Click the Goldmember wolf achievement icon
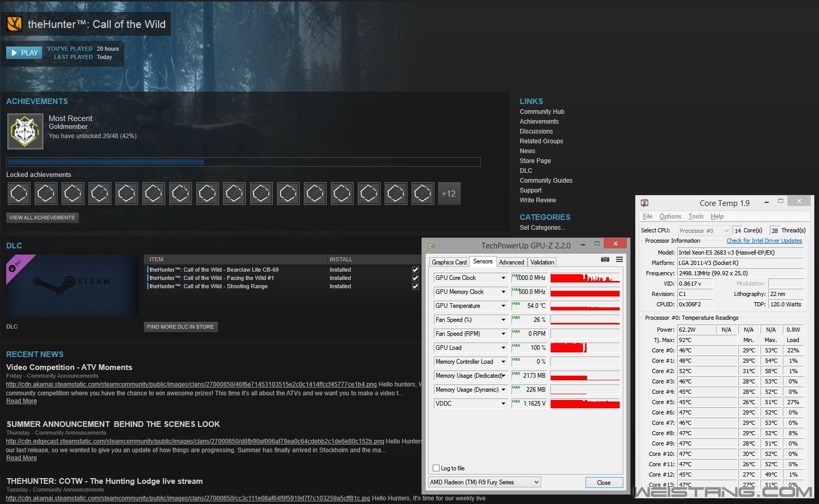819x504 pixels. tap(25, 131)
